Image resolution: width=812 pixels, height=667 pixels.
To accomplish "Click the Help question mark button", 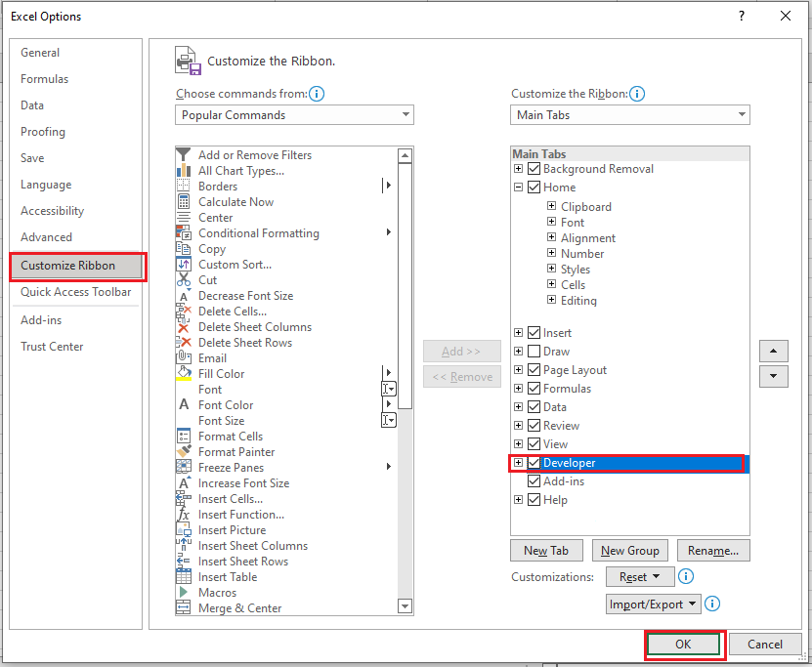I will pos(742,16).
